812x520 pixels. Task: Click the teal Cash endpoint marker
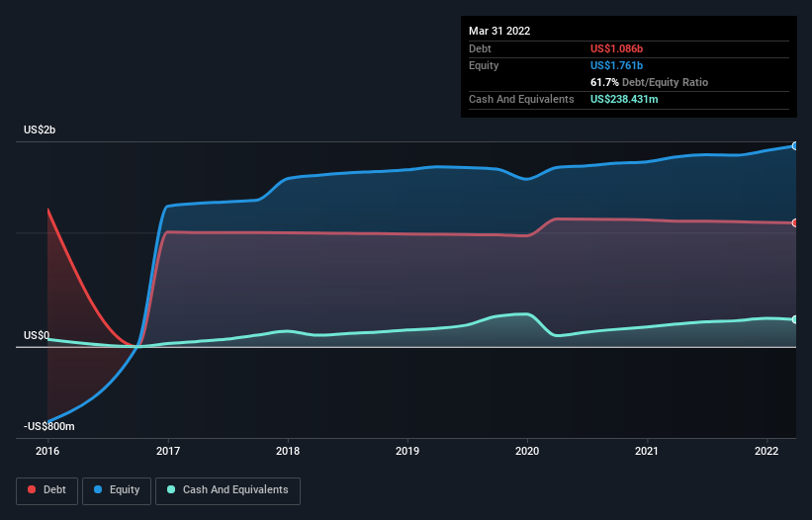click(795, 319)
